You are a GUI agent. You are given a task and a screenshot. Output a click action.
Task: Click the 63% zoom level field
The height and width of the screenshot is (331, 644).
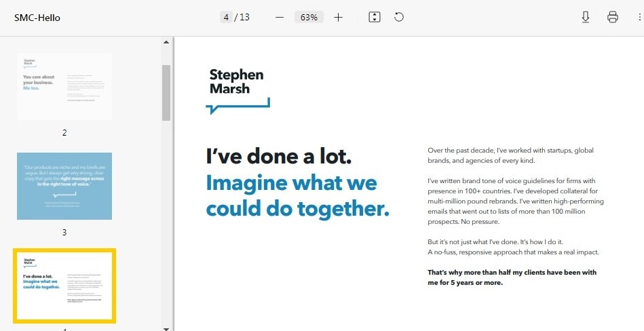pos(309,17)
